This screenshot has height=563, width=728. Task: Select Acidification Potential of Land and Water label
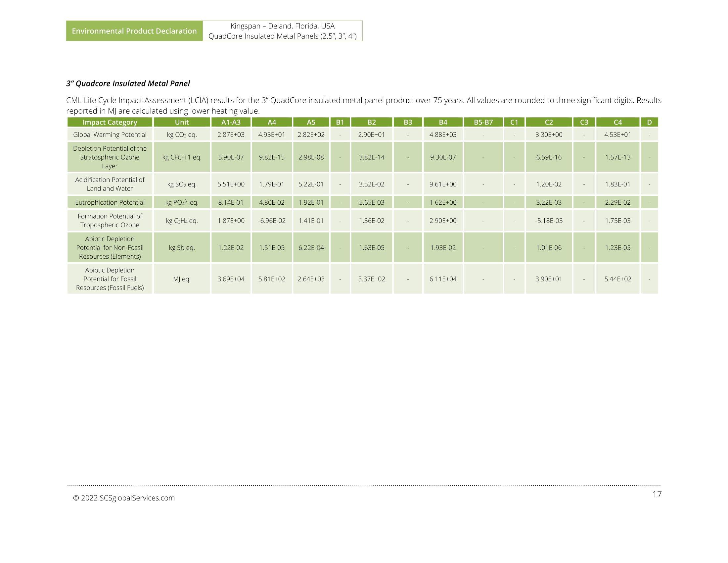pyautogui.click(x=110, y=184)
